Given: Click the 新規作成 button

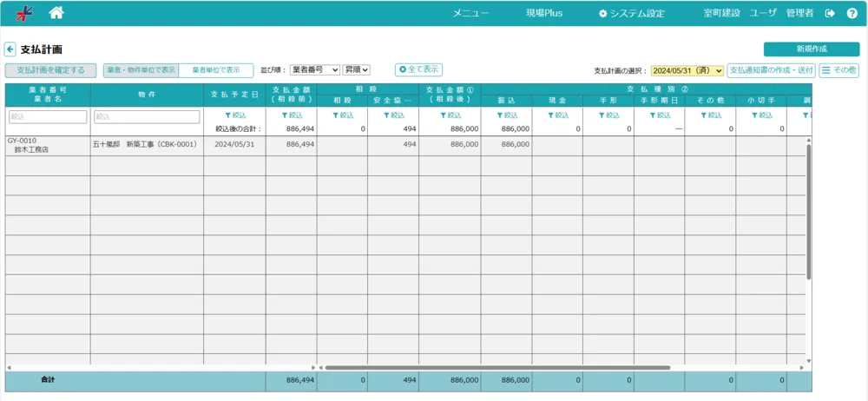Looking at the screenshot, I should click(811, 49).
